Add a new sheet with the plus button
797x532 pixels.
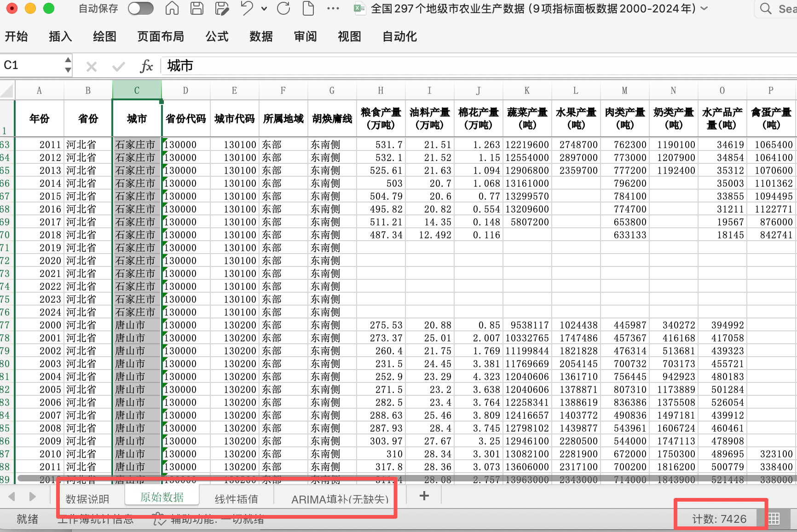click(x=424, y=496)
